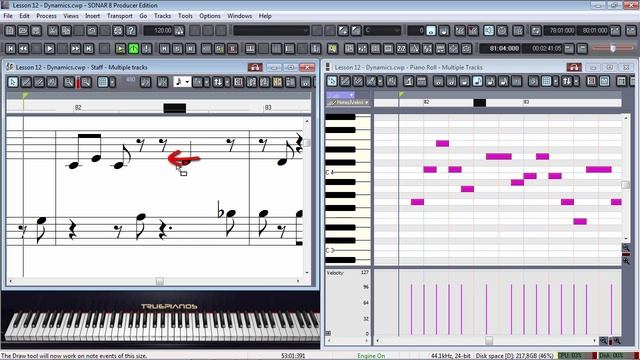Open Pick Tracks dropdown arrow in Staff
The image size is (640, 360).
coord(227,82)
